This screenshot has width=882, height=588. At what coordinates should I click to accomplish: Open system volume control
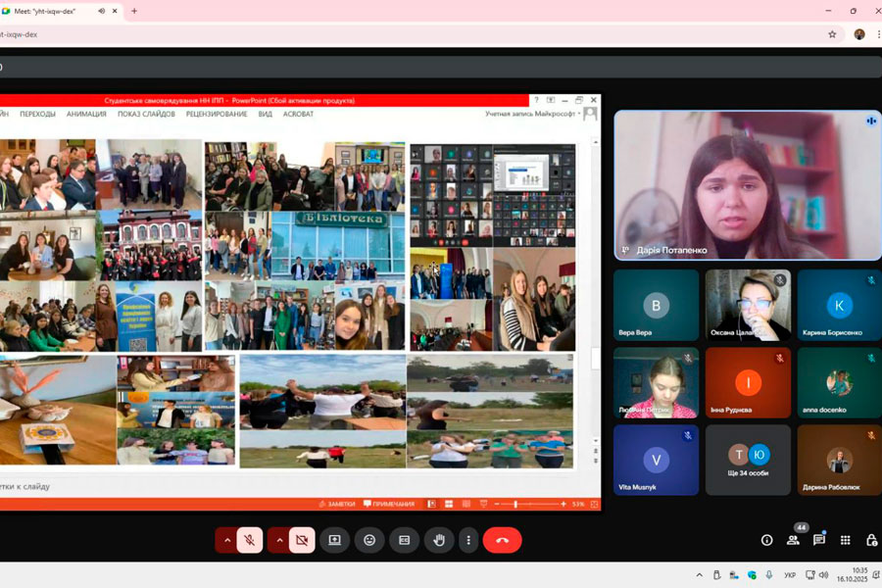coord(824,575)
